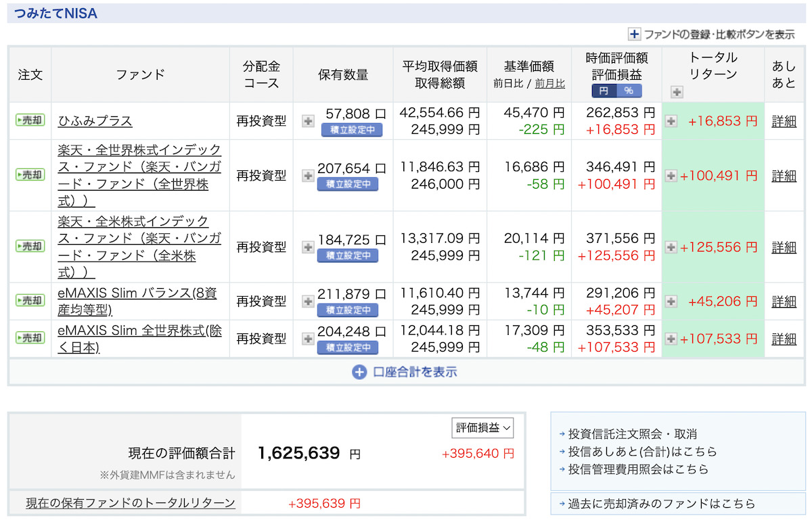Click 現在の保有ファンドのトータルリターン link
The height and width of the screenshot is (520, 812).
[131, 503]
